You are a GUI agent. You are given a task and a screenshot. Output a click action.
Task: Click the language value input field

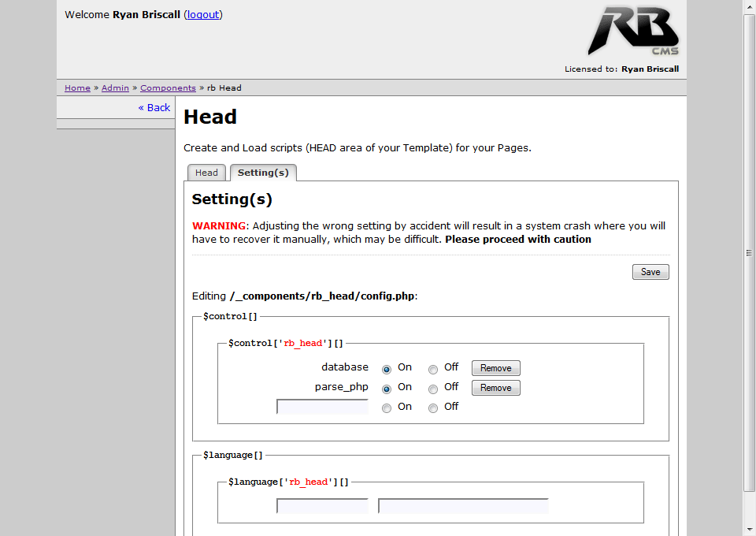(463, 506)
